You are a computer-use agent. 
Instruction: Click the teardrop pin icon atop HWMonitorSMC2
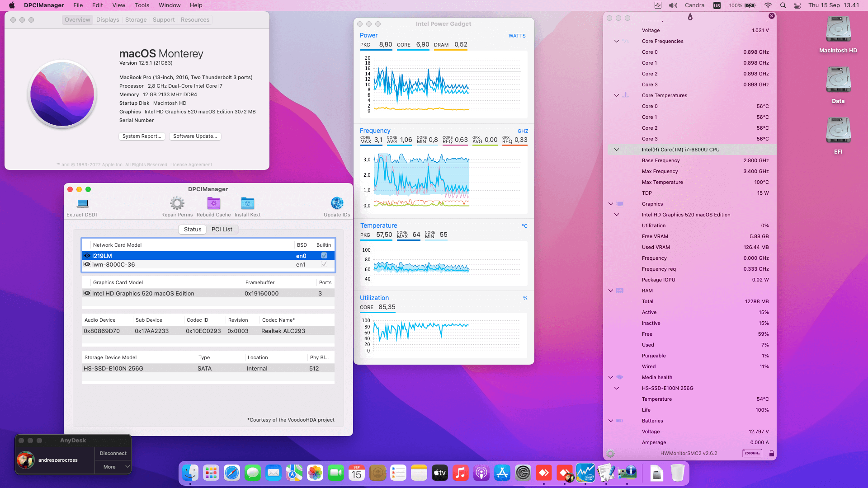point(690,17)
